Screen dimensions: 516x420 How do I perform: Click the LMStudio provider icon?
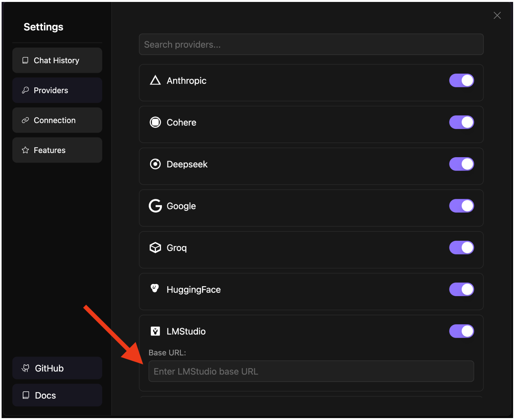155,331
